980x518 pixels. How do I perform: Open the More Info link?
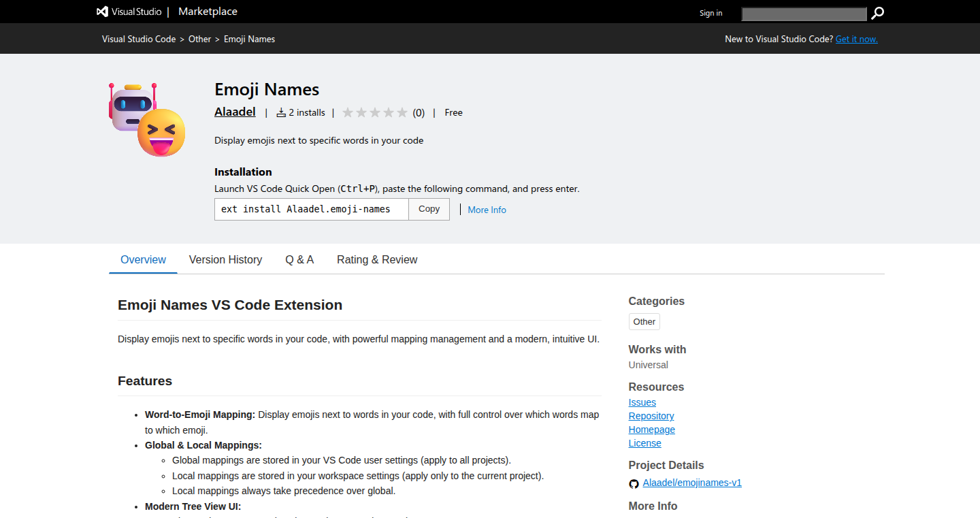point(487,210)
